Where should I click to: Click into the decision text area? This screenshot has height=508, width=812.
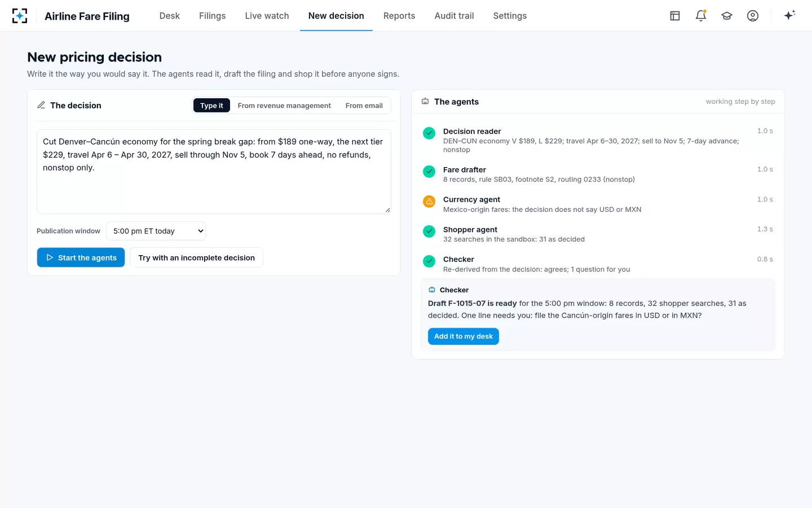[x=214, y=172]
